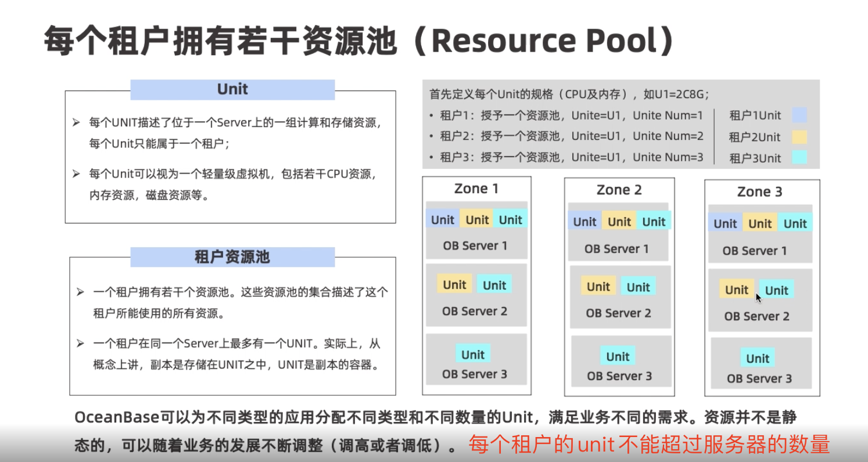
Task: Select the blue Unit block on Zone 1 OB Server 1
Action: tap(442, 219)
